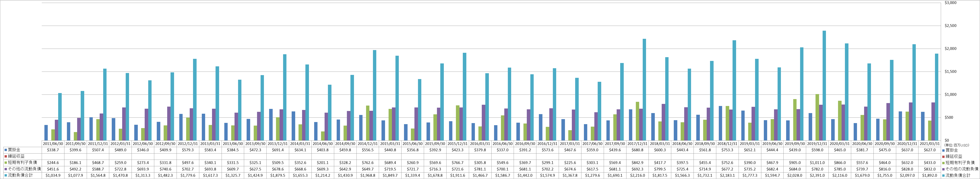Viewport: 980px width, 179px height.
Task: Click the $1,470.8 cell
Action: 120,176
